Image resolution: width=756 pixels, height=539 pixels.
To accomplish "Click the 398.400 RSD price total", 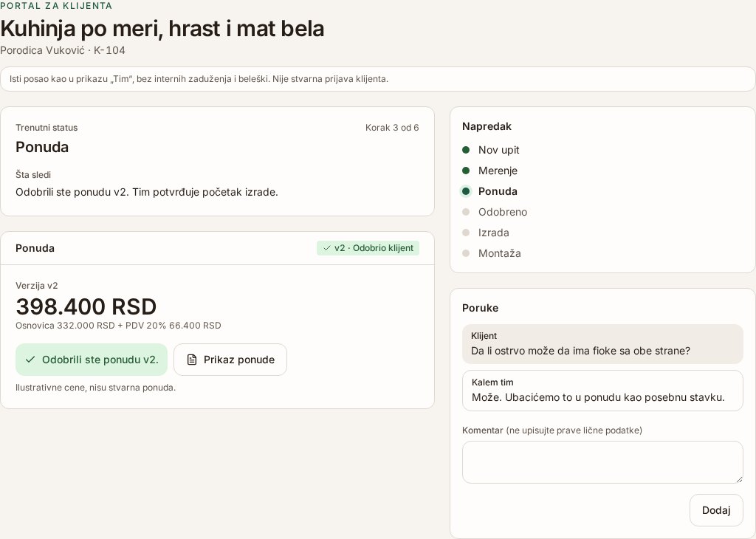I will [x=86, y=306].
